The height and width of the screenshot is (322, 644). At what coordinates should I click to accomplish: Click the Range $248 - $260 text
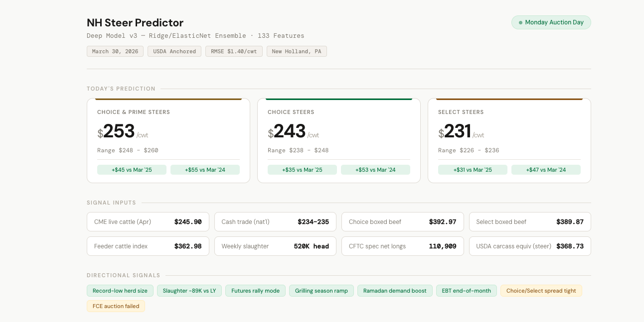pos(128,150)
